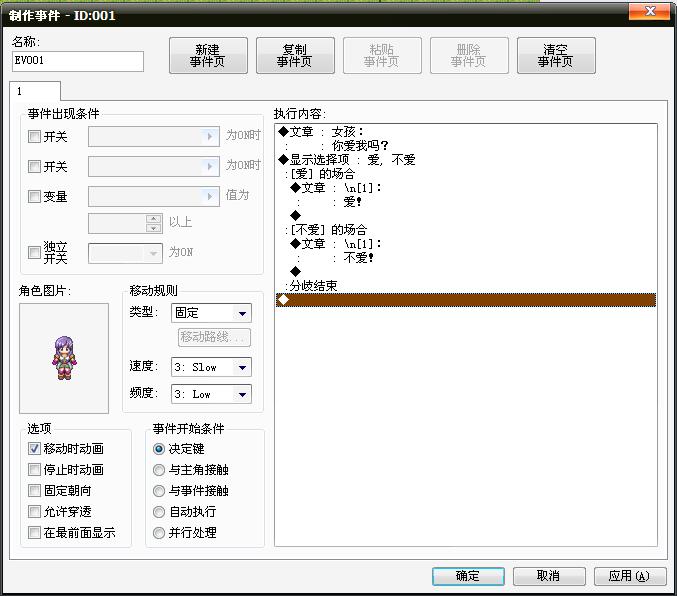Click the disabled 移动路线 button

pos(214,337)
